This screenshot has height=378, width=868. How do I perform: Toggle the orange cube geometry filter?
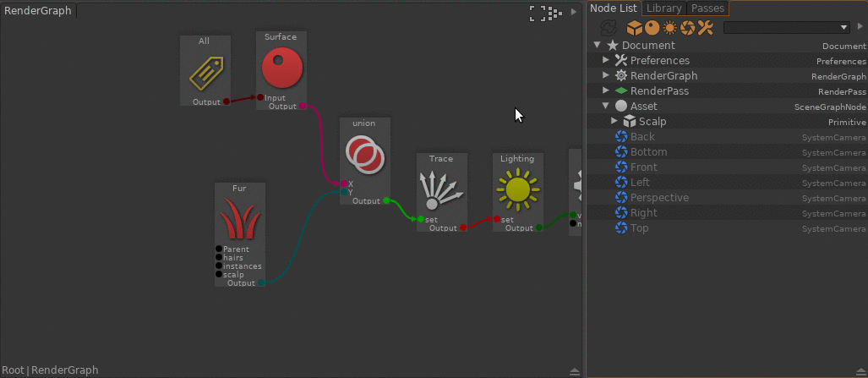pos(633,28)
